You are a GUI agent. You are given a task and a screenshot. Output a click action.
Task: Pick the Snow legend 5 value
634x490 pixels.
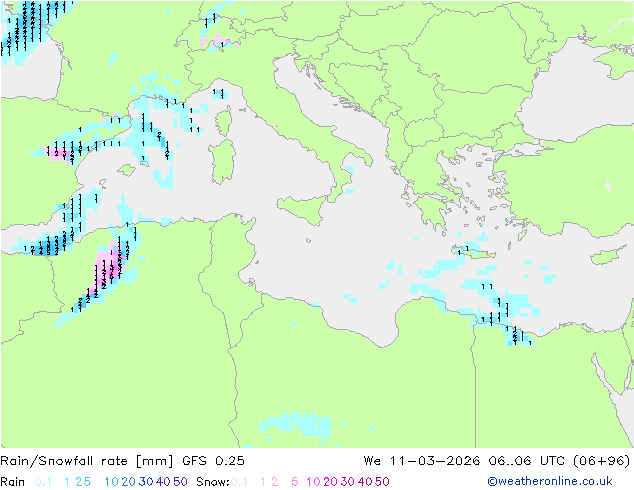[295, 482]
